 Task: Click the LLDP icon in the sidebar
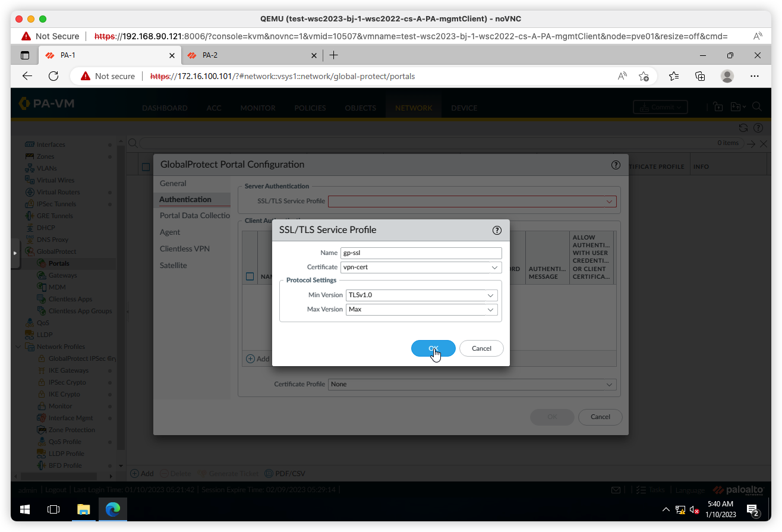click(x=30, y=335)
